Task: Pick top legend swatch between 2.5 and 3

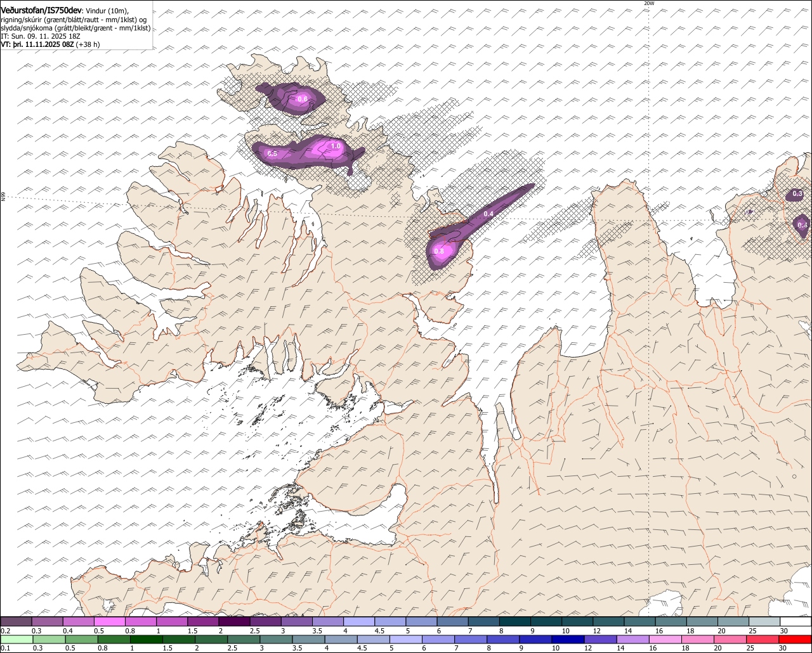Action: (x=265, y=621)
